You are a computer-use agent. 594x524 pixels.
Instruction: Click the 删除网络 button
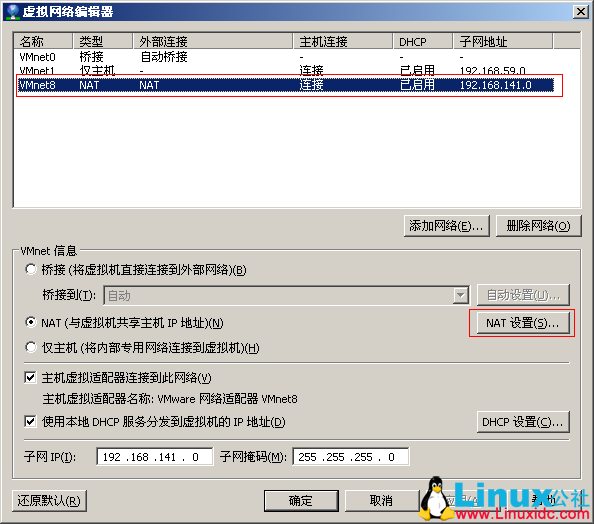pyautogui.click(x=538, y=226)
